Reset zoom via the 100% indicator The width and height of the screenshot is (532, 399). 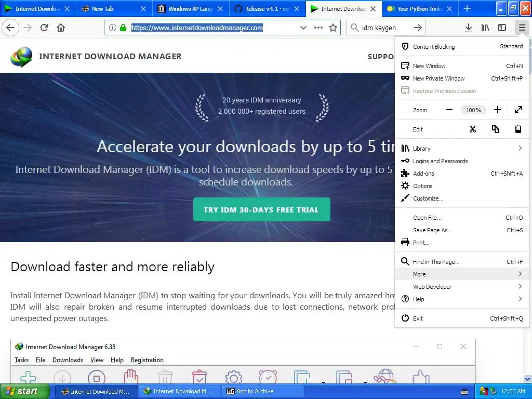click(x=473, y=110)
